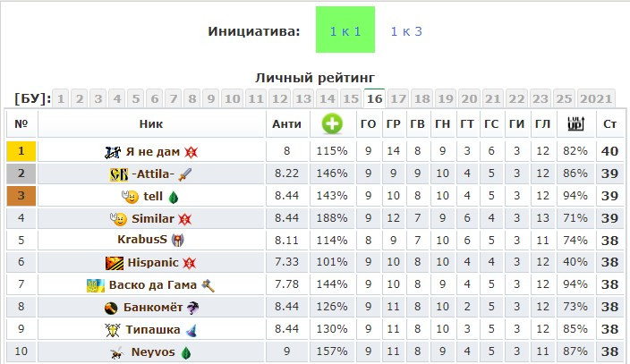Click the level-up column header icon
630x364 pixels.
(575, 123)
